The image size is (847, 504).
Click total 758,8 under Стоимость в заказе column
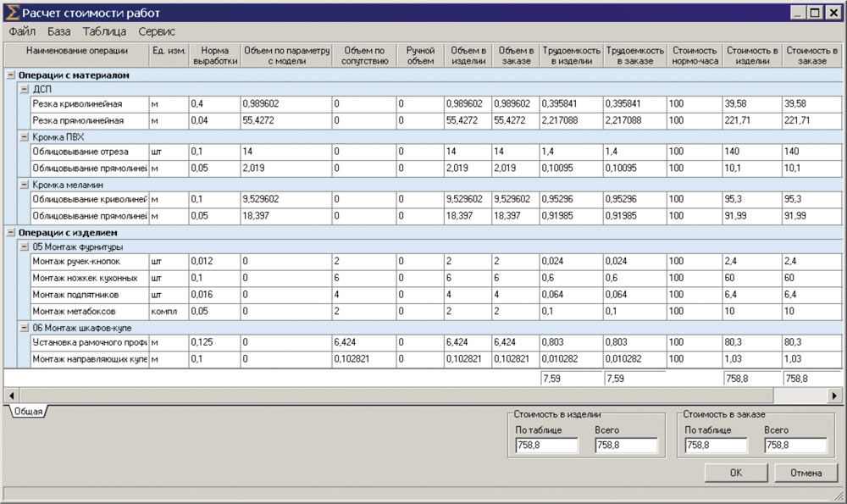pyautogui.click(x=812, y=379)
